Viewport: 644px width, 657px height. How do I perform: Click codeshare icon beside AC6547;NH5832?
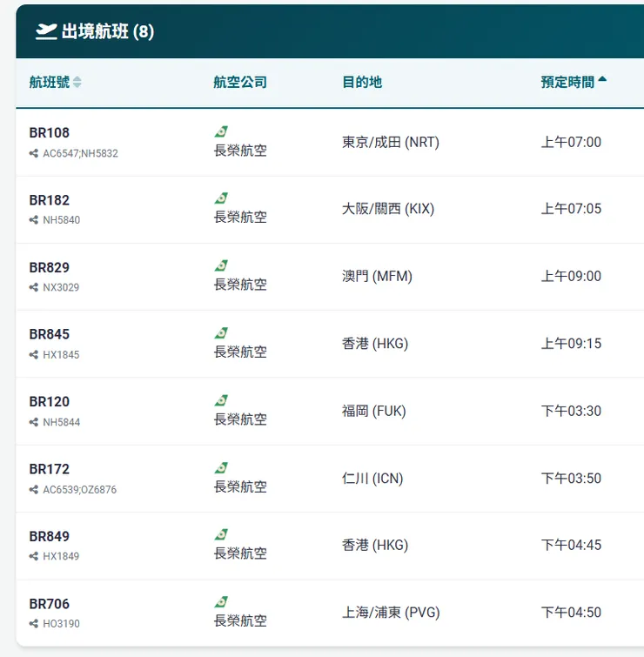(x=34, y=153)
